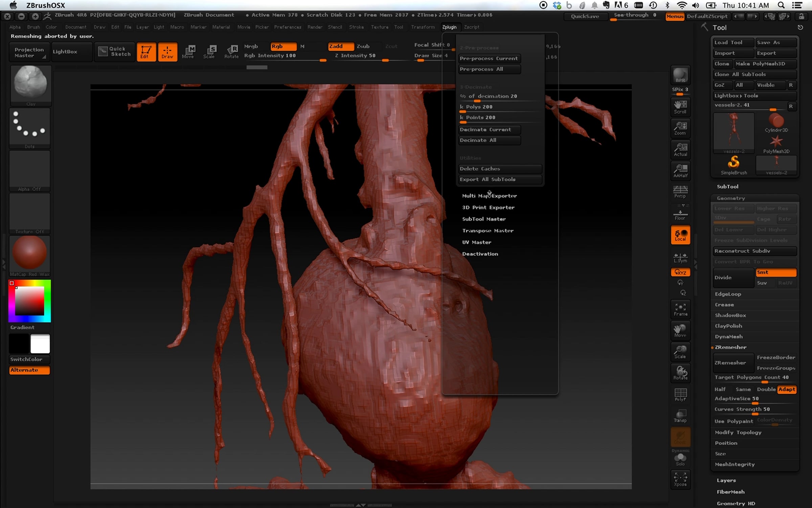Select the Edit mode icon
Image resolution: width=812 pixels, height=508 pixels.
tap(146, 52)
